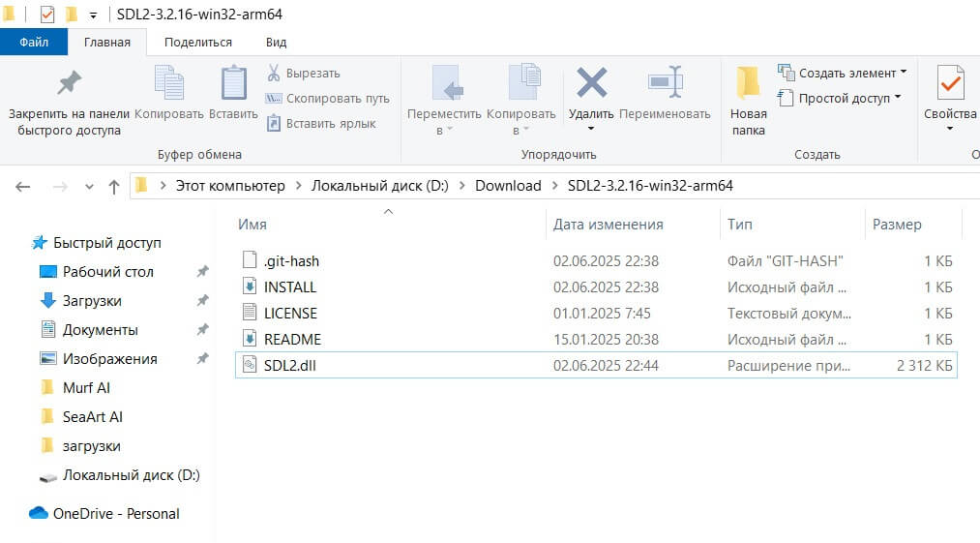Image resolution: width=980 pixels, height=543 pixels.
Task: Expand the Удалить dropdown arrow
Action: [591, 129]
